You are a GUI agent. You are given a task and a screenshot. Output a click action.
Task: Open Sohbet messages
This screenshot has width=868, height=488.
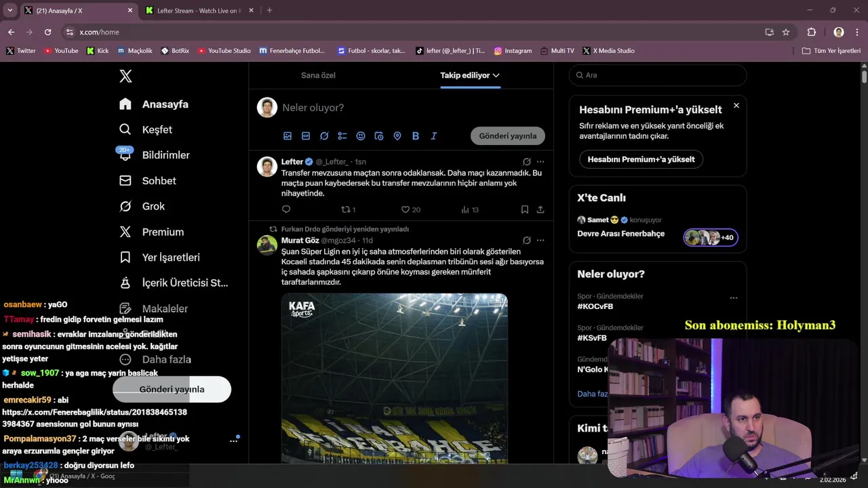tap(148, 181)
